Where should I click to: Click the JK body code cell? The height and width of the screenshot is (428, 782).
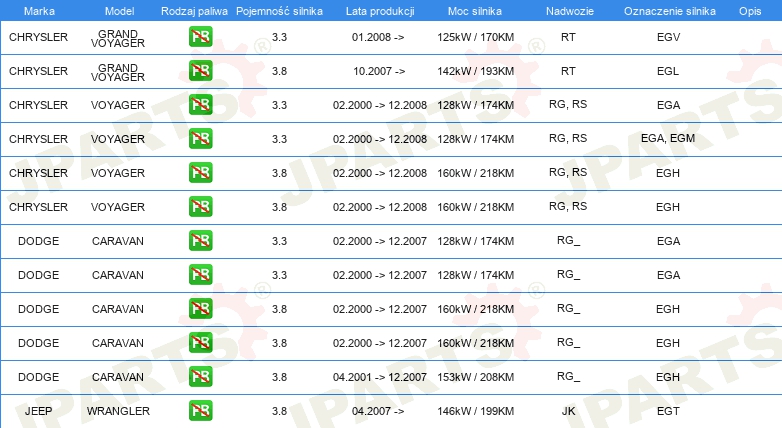point(568,411)
